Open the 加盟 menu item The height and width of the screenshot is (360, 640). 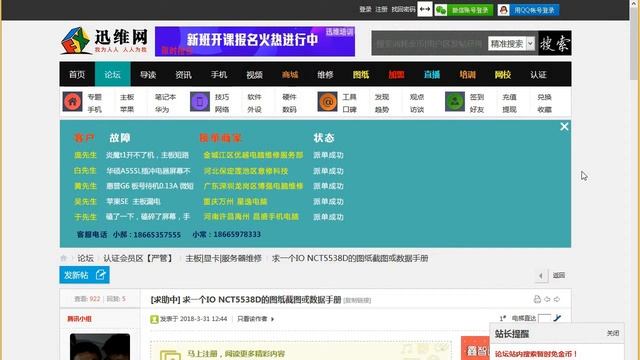click(396, 74)
